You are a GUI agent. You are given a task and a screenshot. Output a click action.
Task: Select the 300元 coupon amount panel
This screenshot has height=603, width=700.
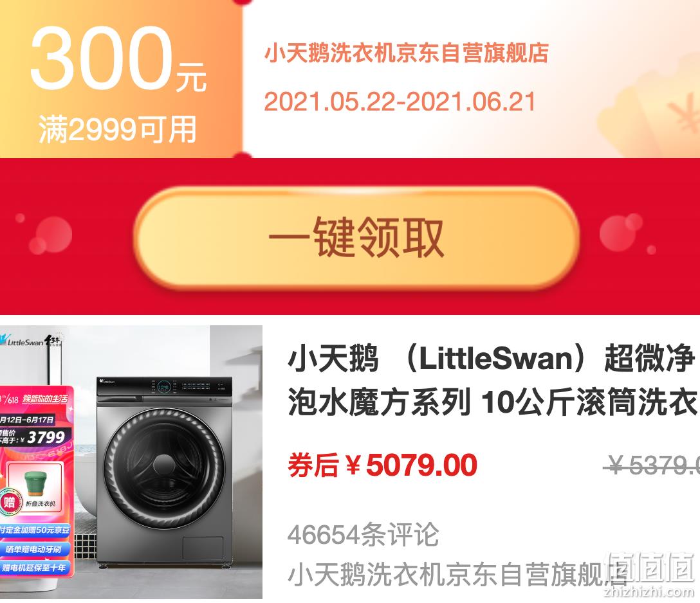[x=120, y=78]
